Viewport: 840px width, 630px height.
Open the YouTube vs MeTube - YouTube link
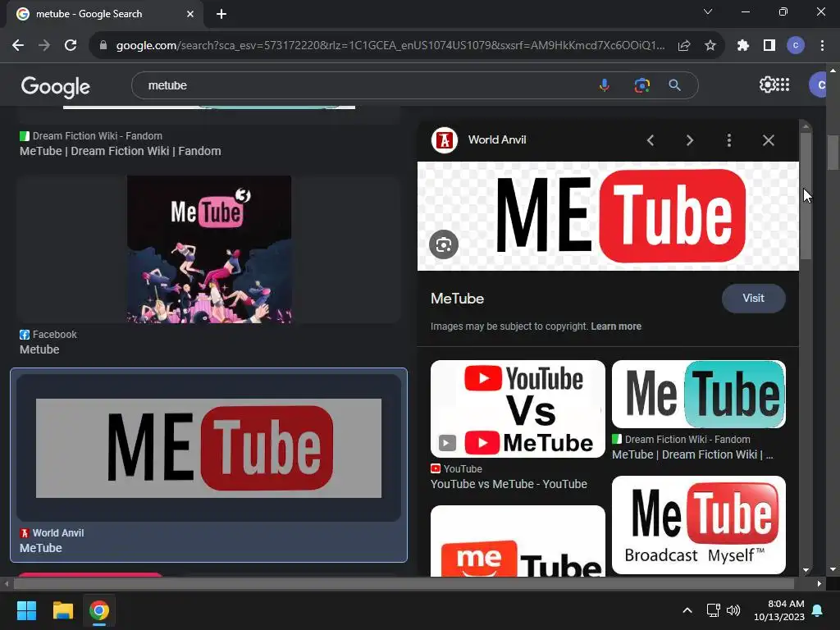pos(509,484)
